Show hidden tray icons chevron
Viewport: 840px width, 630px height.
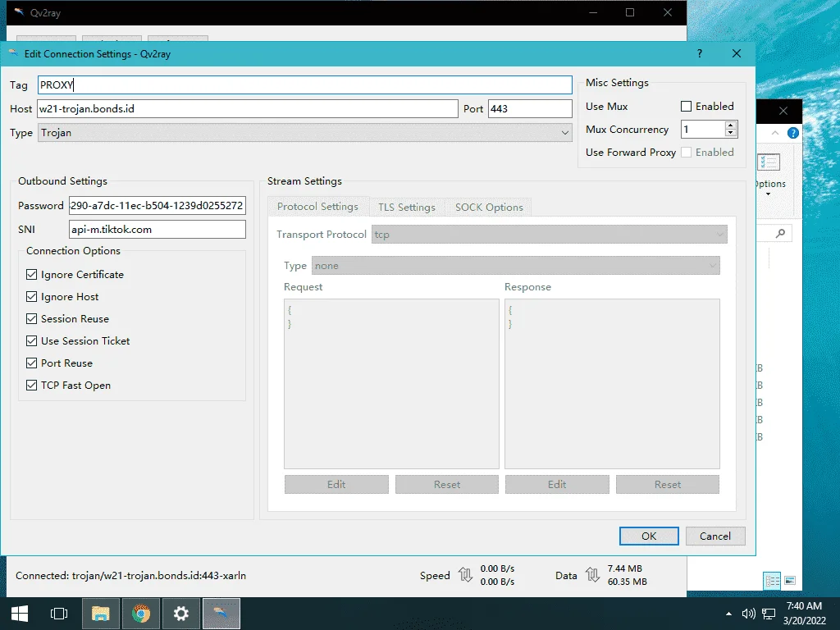click(728, 614)
